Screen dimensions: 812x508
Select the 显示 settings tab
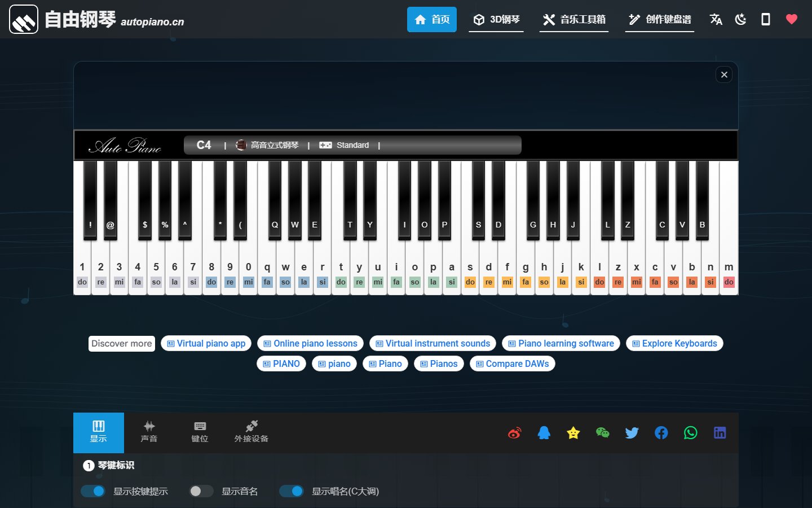99,432
